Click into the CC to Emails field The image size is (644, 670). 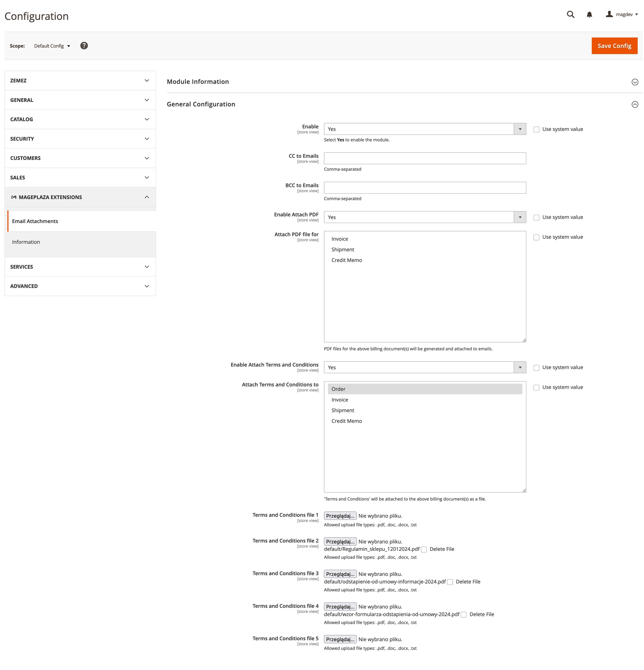pos(425,158)
